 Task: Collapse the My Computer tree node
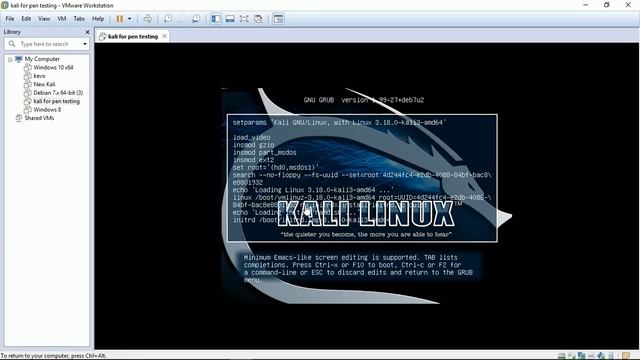[x=10, y=60]
